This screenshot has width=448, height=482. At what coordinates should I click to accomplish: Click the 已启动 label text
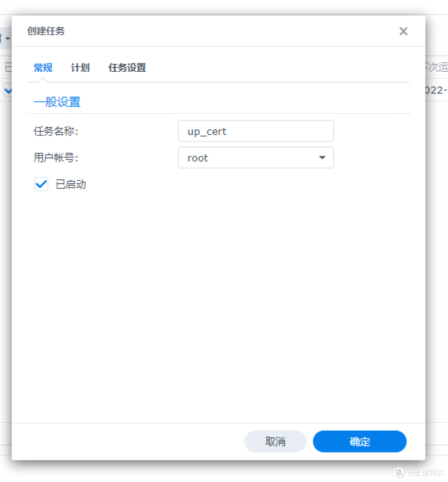[71, 184]
